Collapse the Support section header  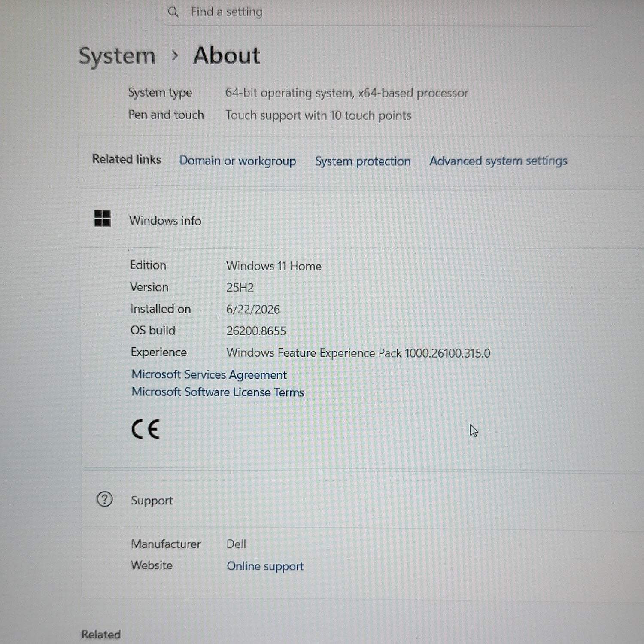(x=362, y=500)
